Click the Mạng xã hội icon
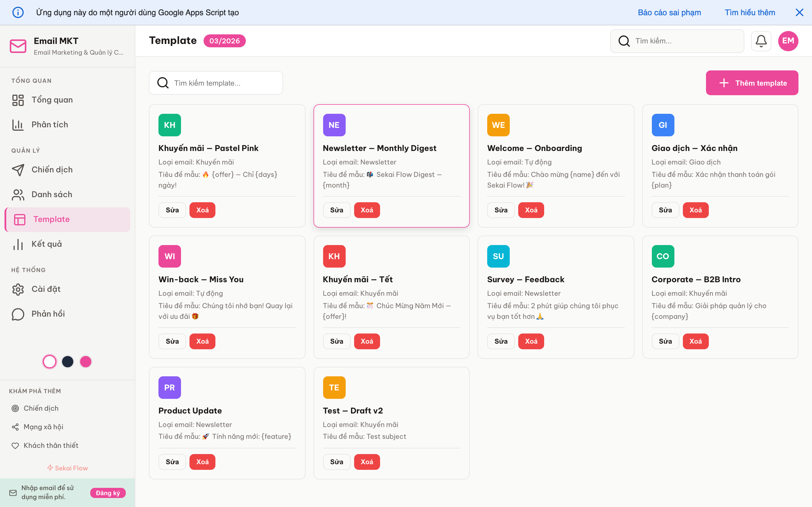The height and width of the screenshot is (507, 812). pyautogui.click(x=16, y=426)
